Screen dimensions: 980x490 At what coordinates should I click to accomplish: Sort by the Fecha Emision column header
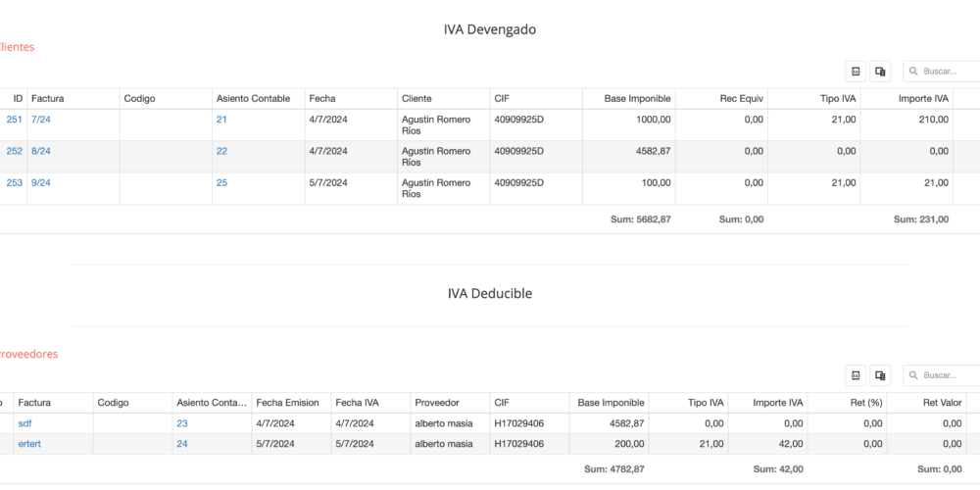[291, 403]
